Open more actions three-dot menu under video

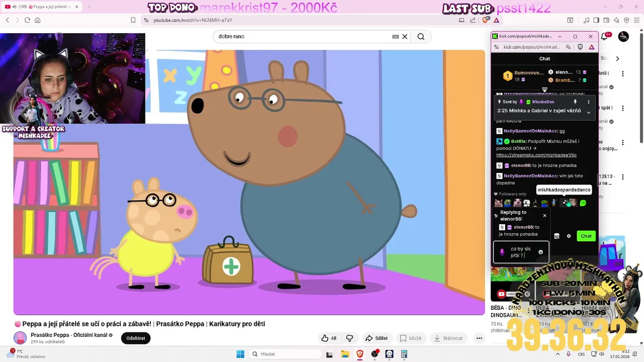pos(479,338)
